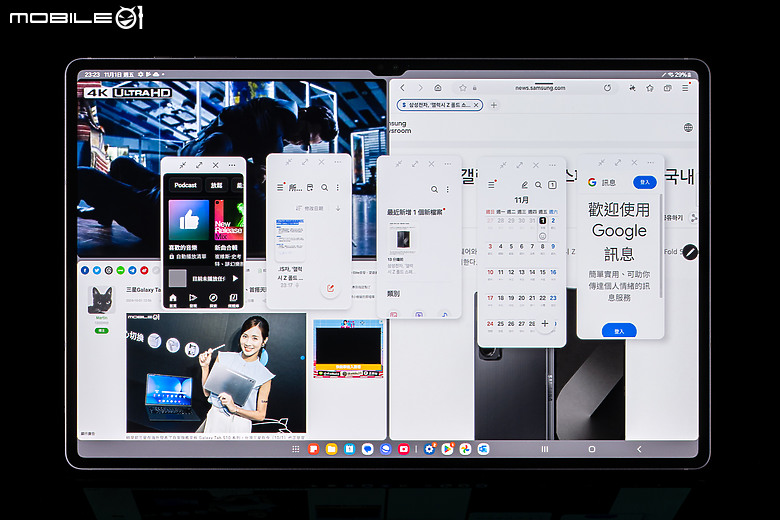This screenshot has height=520, width=780.
Task: Create a new note with the compose button
Action: tap(330, 289)
